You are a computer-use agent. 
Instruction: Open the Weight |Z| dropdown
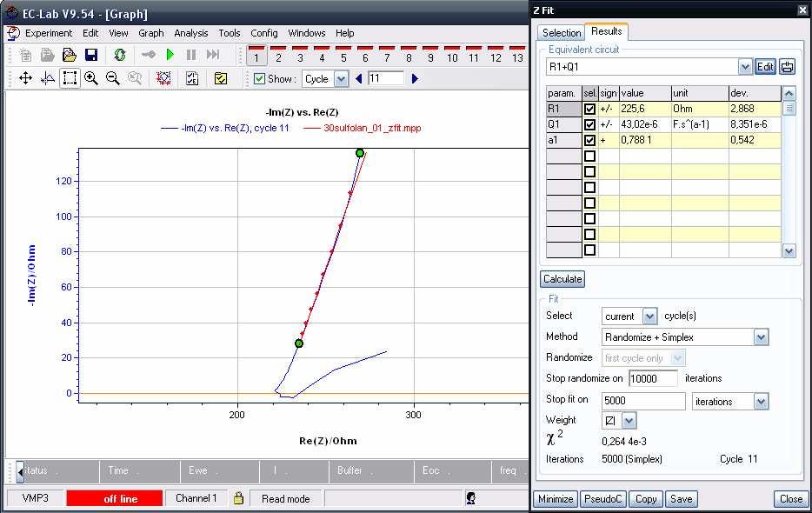click(629, 421)
